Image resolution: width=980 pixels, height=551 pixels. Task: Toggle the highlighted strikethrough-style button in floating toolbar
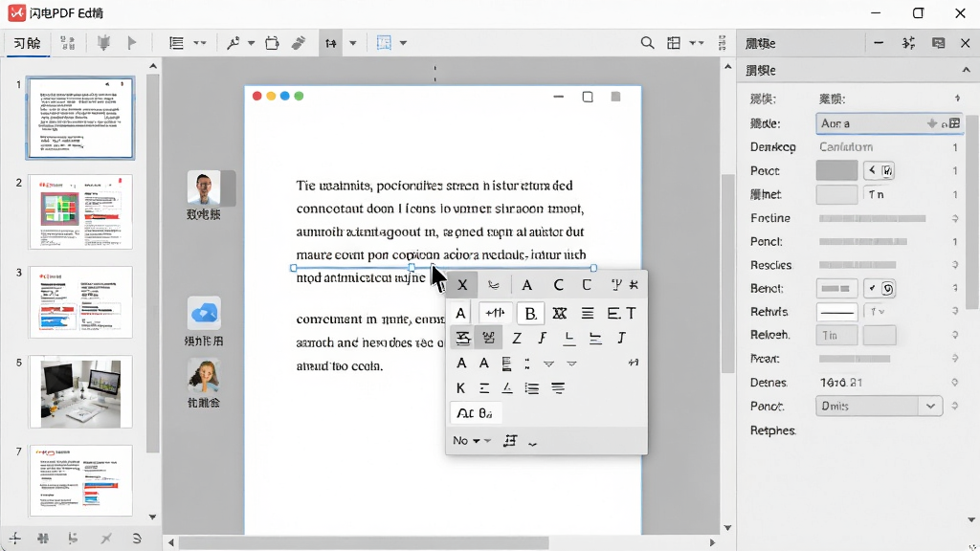[462, 338]
